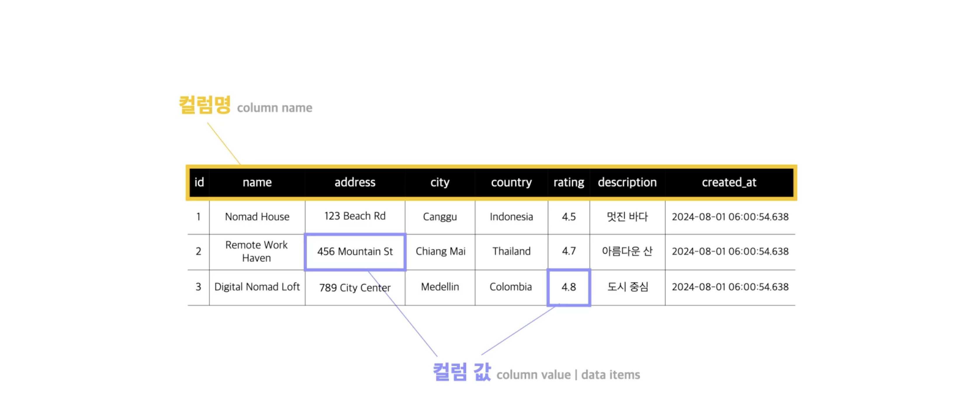Select the rating value 4.5
Viewport: 980px width, 413px height.
569,217
